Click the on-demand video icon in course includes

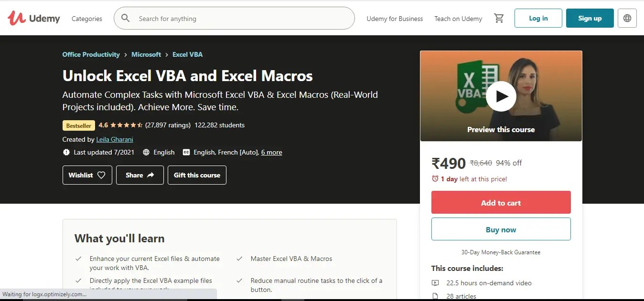[x=435, y=283]
